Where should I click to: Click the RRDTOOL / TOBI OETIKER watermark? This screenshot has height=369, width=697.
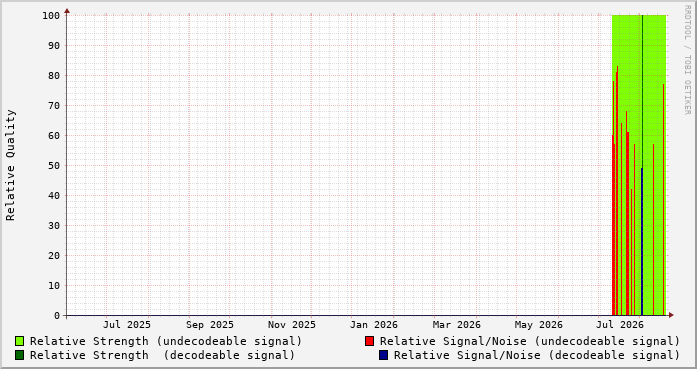coord(687,60)
